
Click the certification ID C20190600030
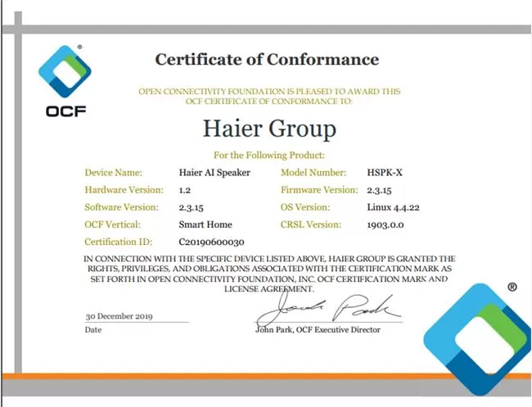point(212,242)
